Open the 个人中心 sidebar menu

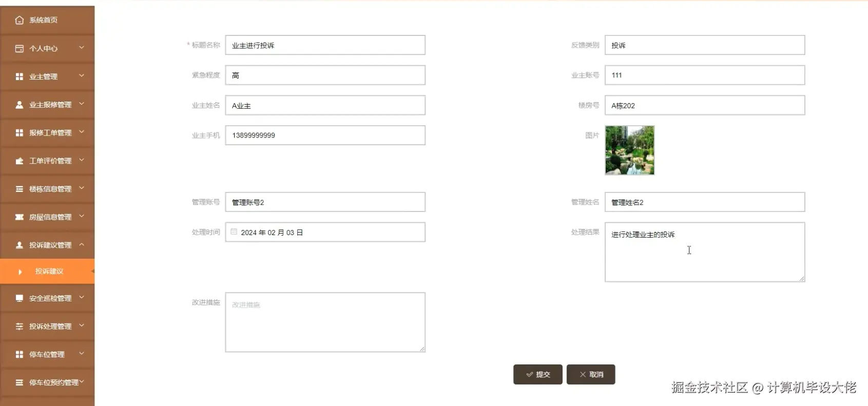coord(47,48)
